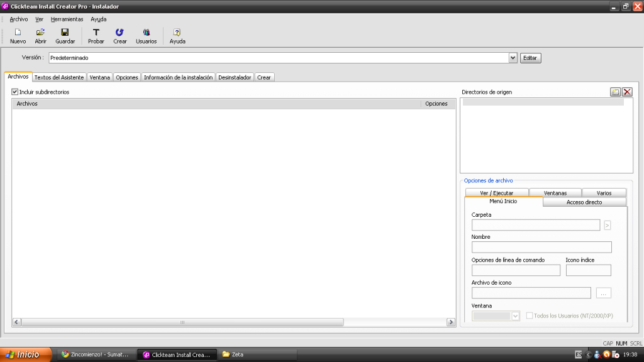The height and width of the screenshot is (362, 644).
Task: Remove source directory with red X icon
Action: (x=627, y=92)
